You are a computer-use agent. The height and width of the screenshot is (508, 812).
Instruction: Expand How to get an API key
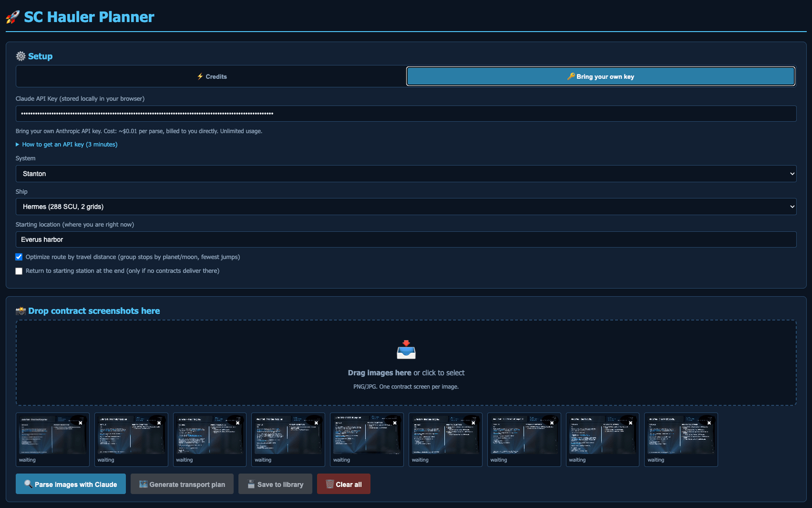[x=67, y=144]
